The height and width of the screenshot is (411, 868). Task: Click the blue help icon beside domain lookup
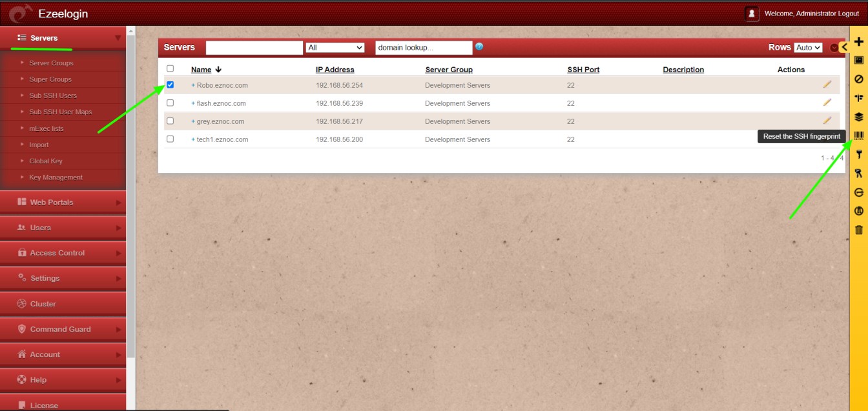(479, 46)
